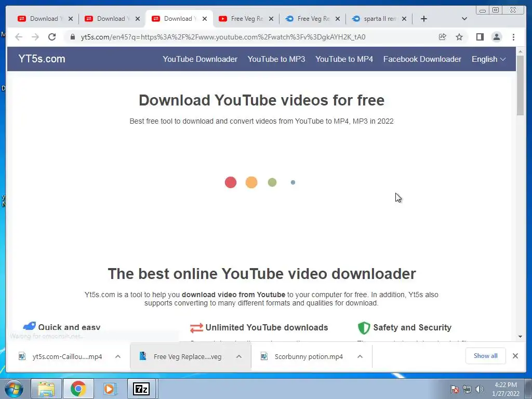Open YouTube Downloader nav link
Screen dimensions: 532x399
[200, 59]
